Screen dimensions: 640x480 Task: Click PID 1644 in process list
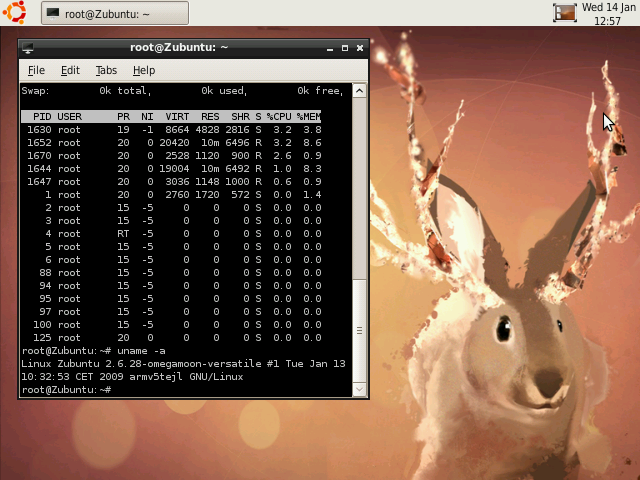click(x=39, y=169)
